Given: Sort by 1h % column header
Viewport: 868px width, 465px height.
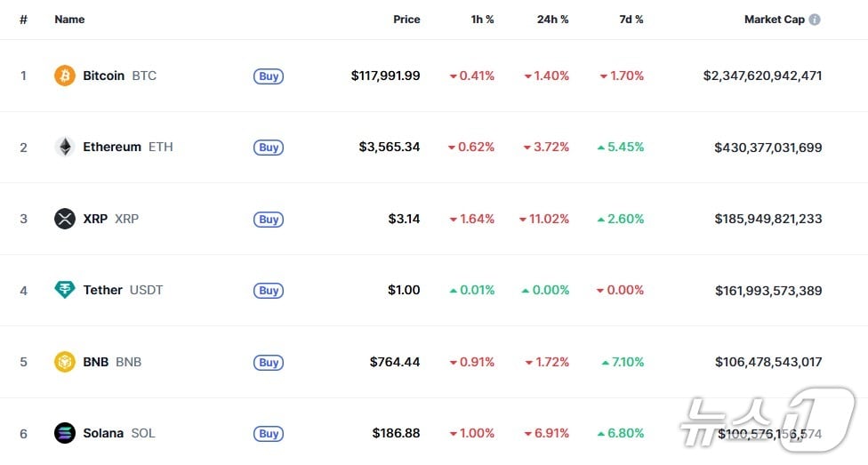Looking at the screenshot, I should pos(482,20).
